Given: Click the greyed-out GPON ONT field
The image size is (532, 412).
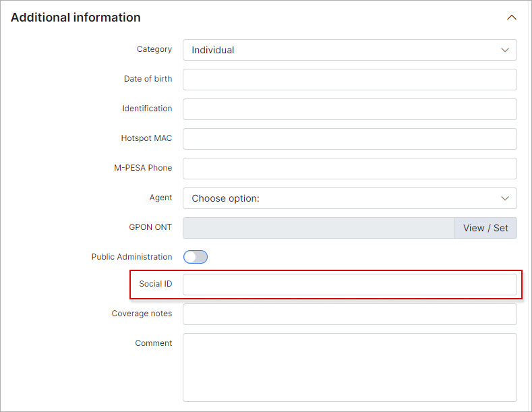Looking at the screenshot, I should pyautogui.click(x=318, y=228).
